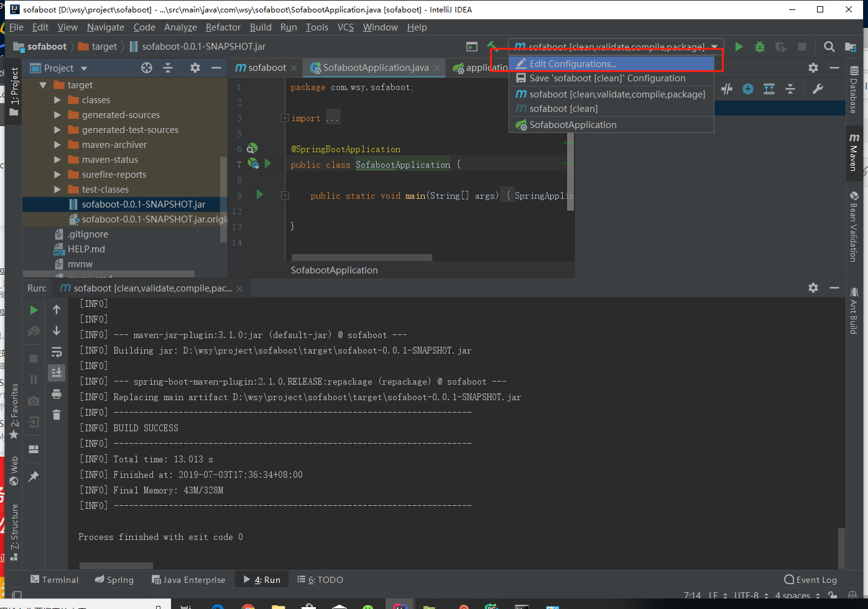Toggle scroll to end in console
Image resolution: width=868 pixels, height=609 pixels.
57,373
